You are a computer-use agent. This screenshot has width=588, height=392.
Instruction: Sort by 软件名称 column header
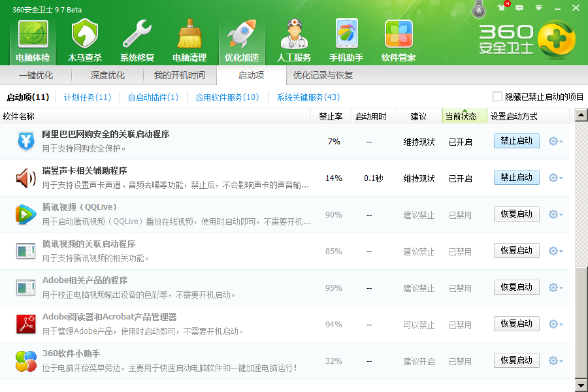(155, 116)
